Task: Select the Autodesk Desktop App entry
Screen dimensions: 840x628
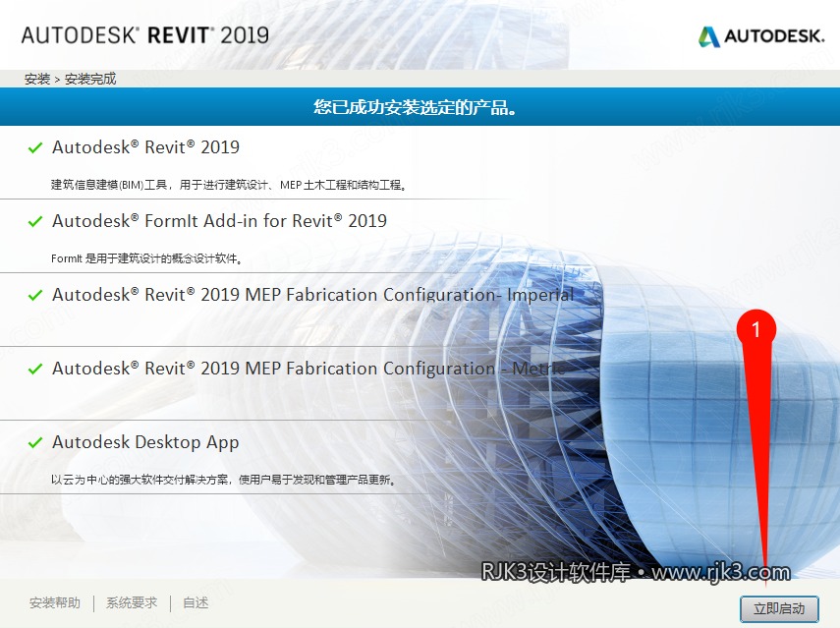Action: point(145,442)
